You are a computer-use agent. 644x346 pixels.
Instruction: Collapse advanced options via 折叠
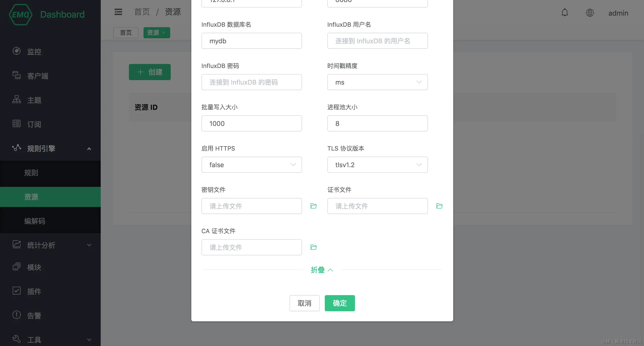tap(321, 270)
